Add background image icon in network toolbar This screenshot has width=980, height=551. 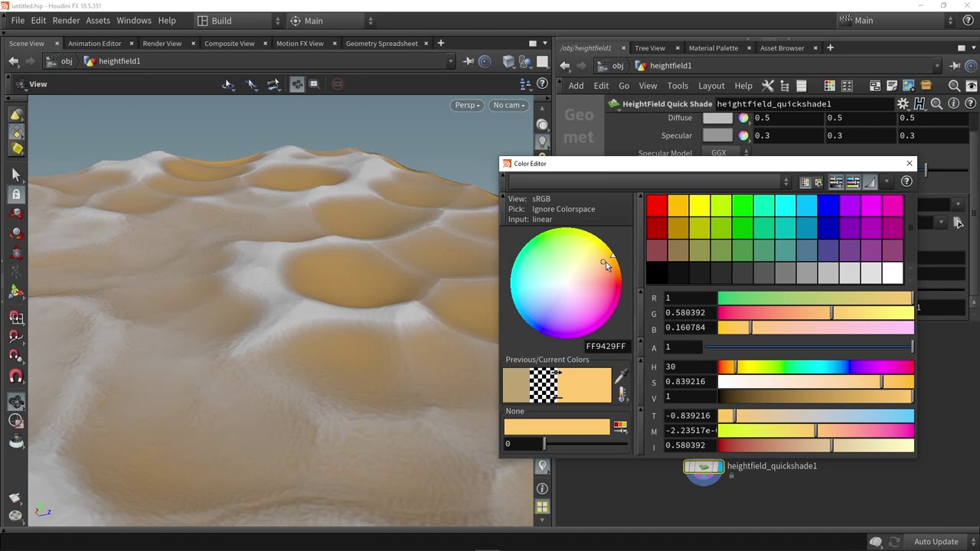909,86
